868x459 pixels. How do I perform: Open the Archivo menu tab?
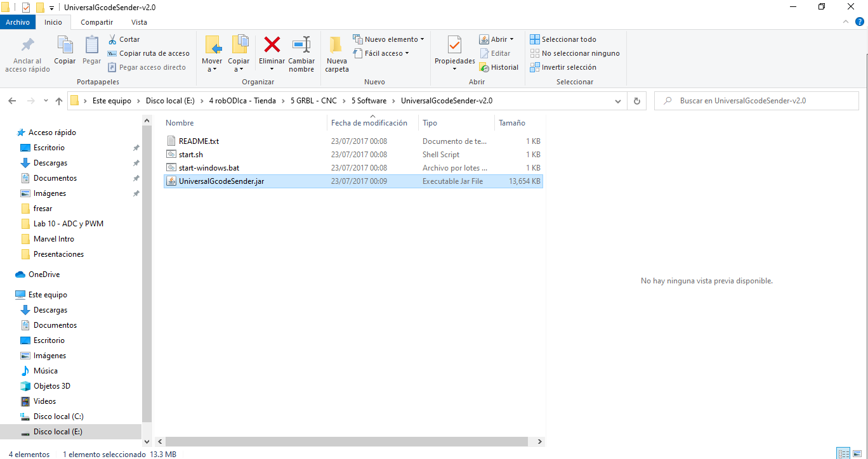click(18, 22)
